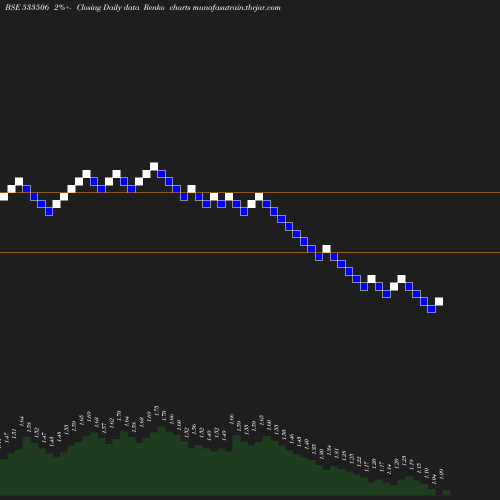Click the lower orange horizontal level line
The width and height of the screenshot is (500, 500).
pos(250,253)
